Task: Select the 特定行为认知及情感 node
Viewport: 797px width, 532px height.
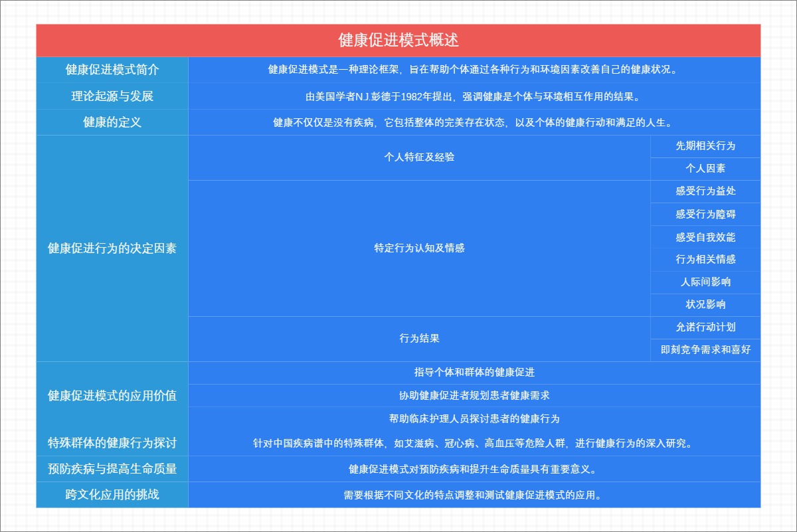Action: click(x=418, y=248)
